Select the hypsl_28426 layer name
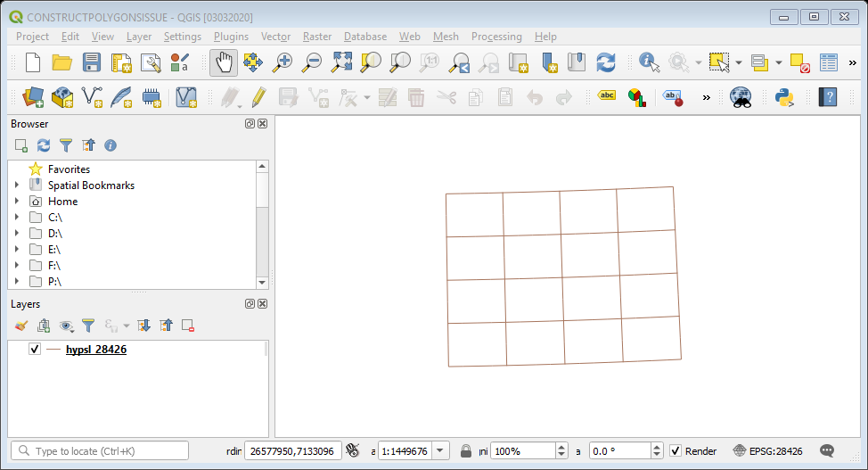Image resolution: width=868 pixels, height=470 pixels. click(x=96, y=350)
